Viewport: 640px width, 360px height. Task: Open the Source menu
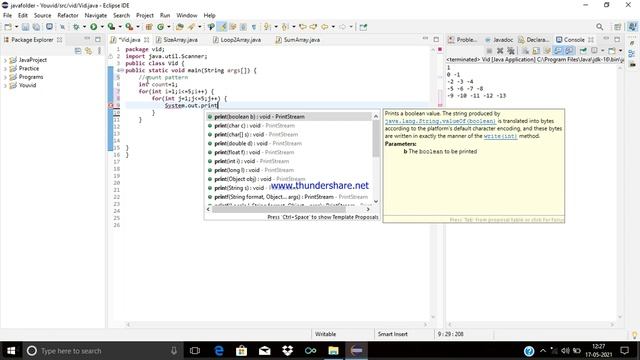pyautogui.click(x=42, y=16)
